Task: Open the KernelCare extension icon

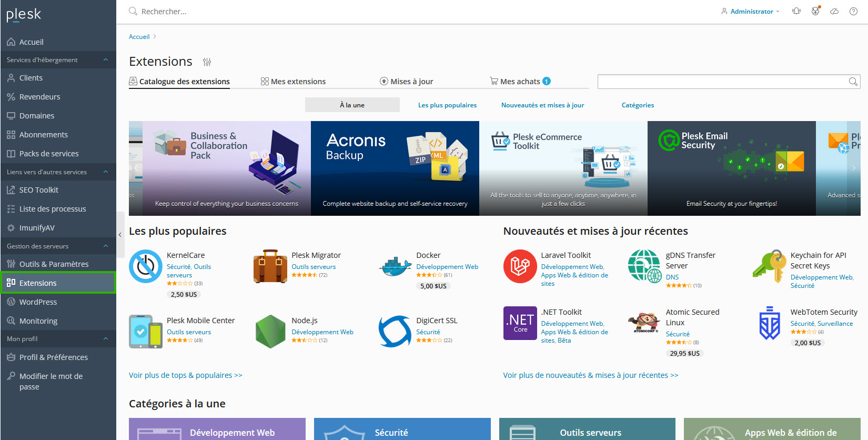Action: click(x=146, y=266)
